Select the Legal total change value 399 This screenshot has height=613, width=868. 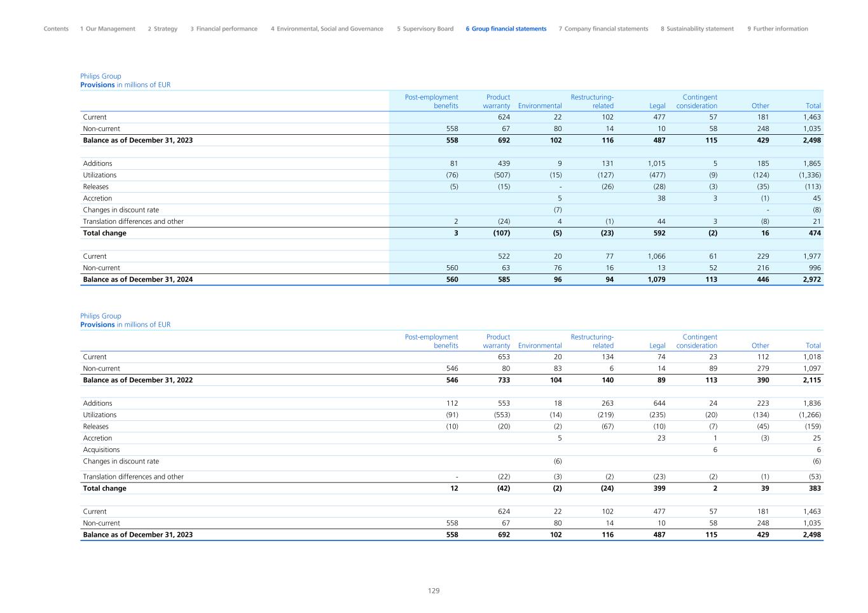(x=659, y=488)
